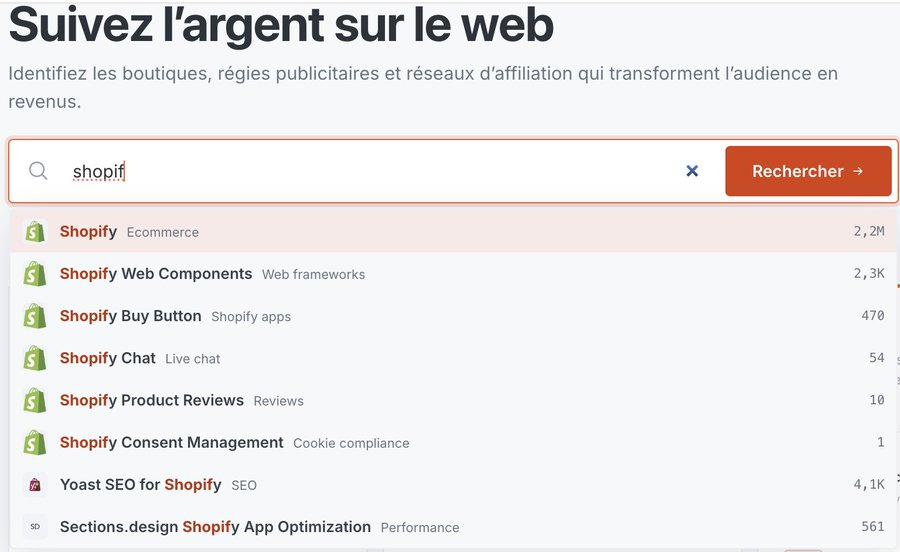Image resolution: width=900 pixels, height=552 pixels.
Task: Clear the search field with the X icon
Action: click(x=692, y=170)
